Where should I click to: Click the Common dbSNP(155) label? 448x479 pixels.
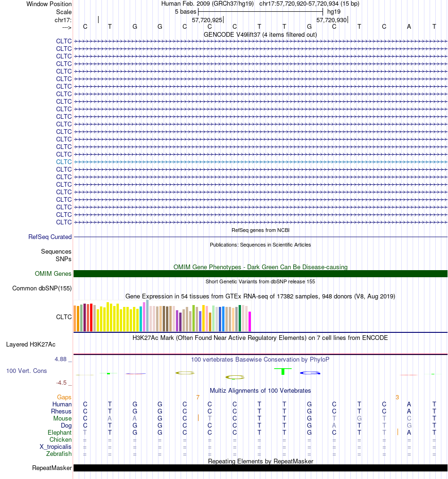(42, 289)
